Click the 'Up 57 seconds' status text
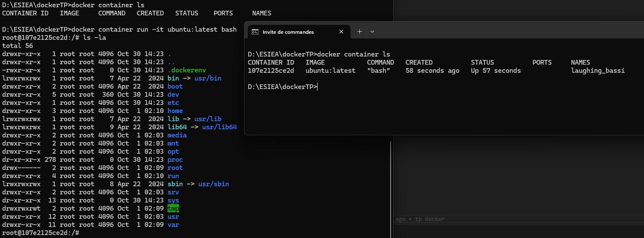 click(x=496, y=71)
